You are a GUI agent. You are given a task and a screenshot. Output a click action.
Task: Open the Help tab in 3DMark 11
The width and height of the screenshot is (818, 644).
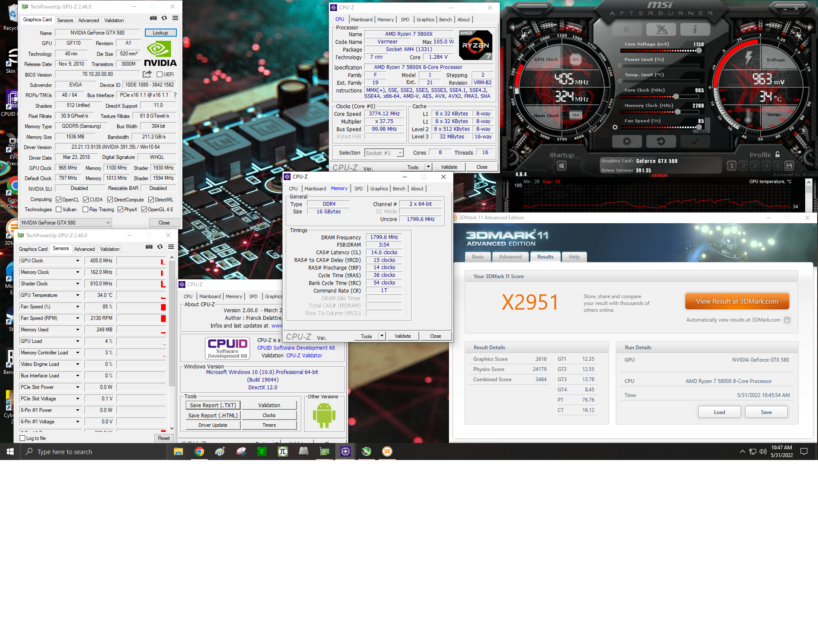pos(574,257)
